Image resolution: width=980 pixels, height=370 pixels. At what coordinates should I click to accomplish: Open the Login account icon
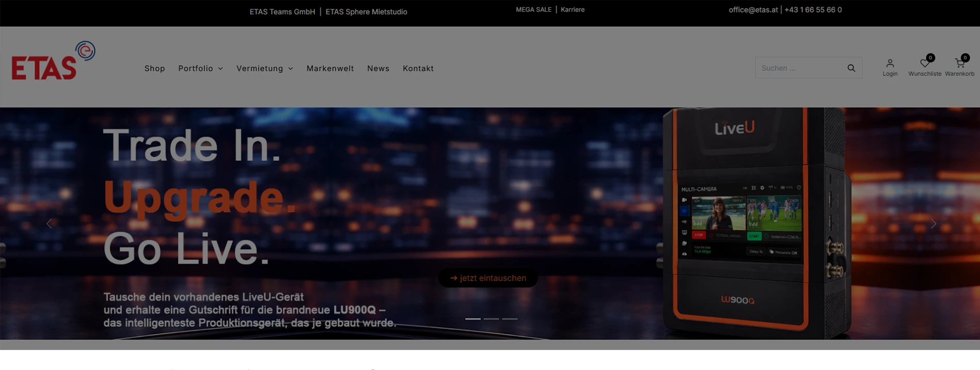pyautogui.click(x=890, y=68)
